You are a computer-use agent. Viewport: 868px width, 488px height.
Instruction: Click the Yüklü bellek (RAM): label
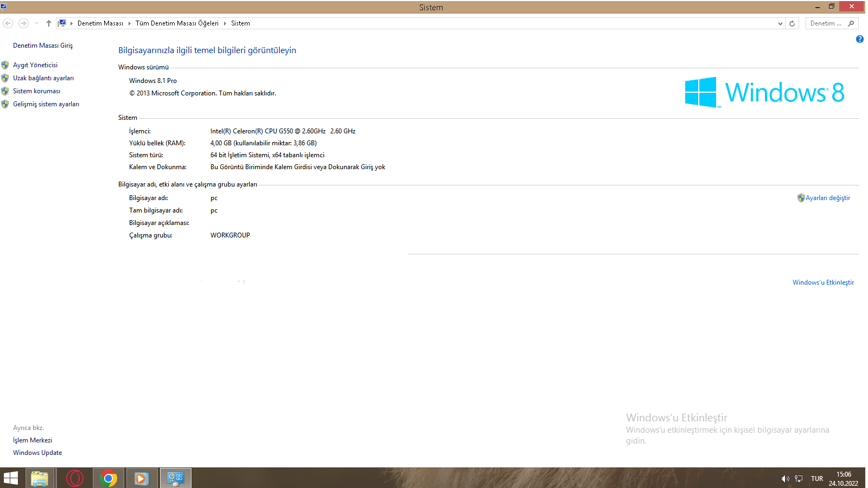click(157, 143)
